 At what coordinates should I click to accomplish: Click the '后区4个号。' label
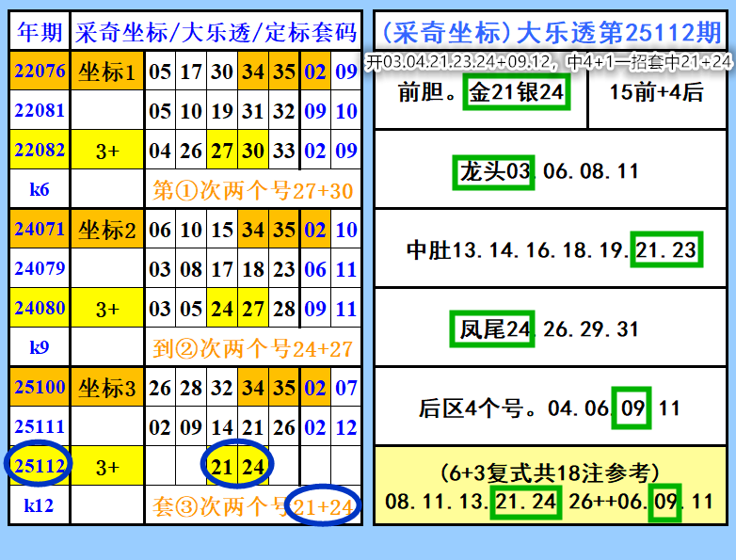(478, 408)
